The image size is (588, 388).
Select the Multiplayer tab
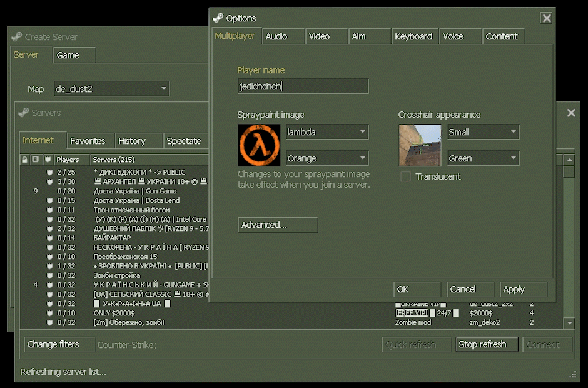(x=236, y=36)
